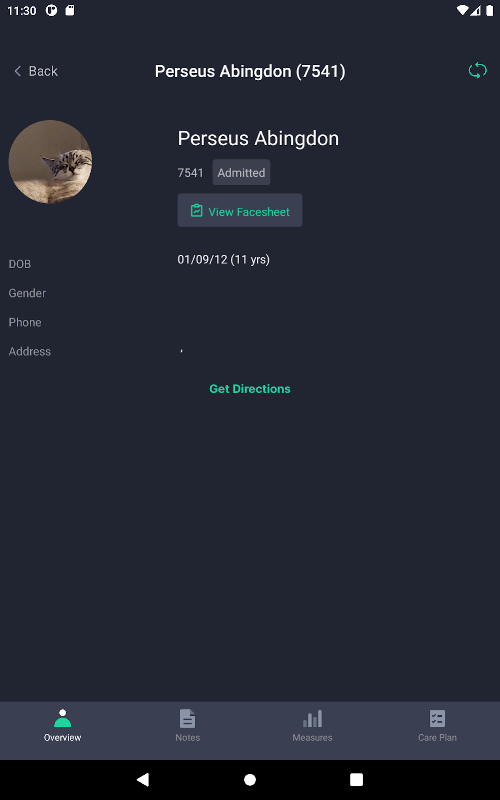This screenshot has height=800, width=500.
Task: Select the Overview person icon
Action: coord(62,718)
